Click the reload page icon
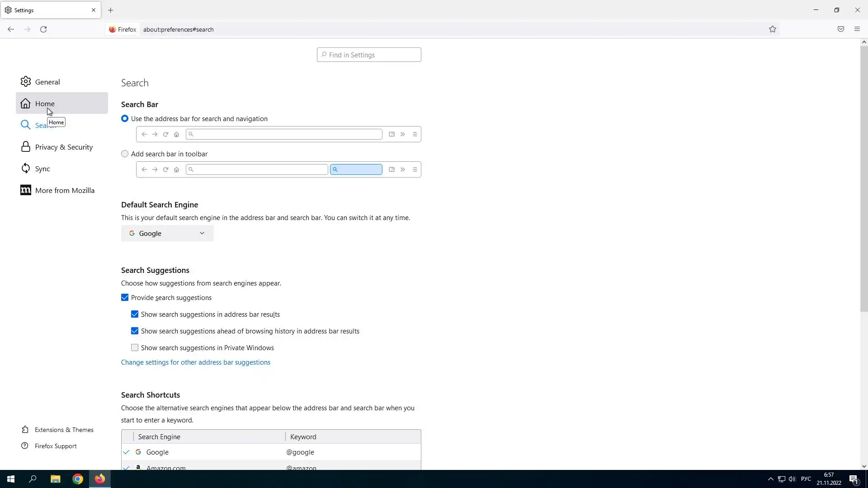This screenshot has width=868, height=488. click(43, 29)
